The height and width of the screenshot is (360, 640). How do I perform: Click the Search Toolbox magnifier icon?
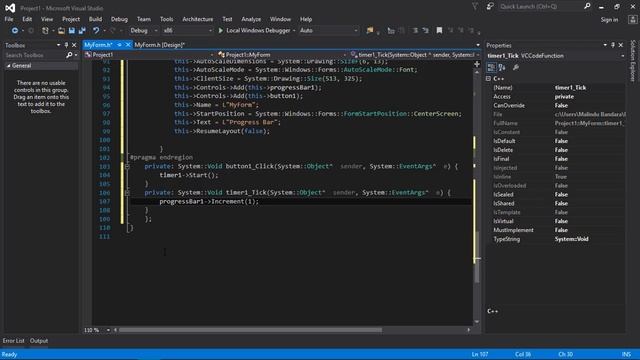(69, 55)
